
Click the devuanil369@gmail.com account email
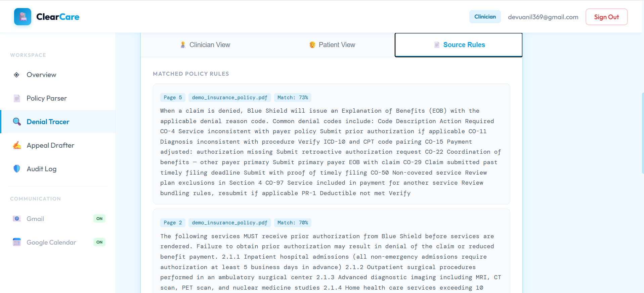pos(543,17)
